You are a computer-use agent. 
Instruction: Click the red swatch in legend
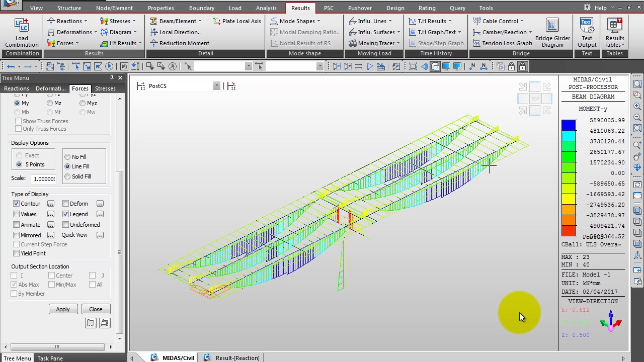(569, 231)
